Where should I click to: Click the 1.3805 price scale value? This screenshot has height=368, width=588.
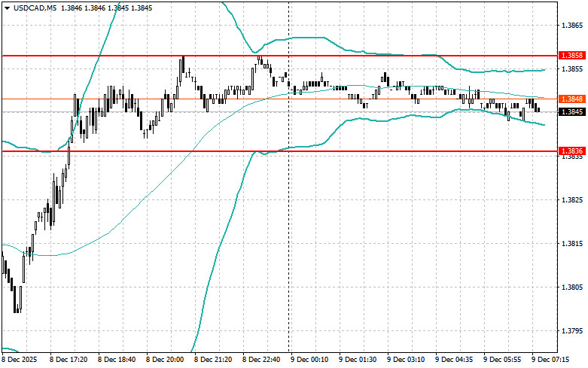tap(572, 287)
